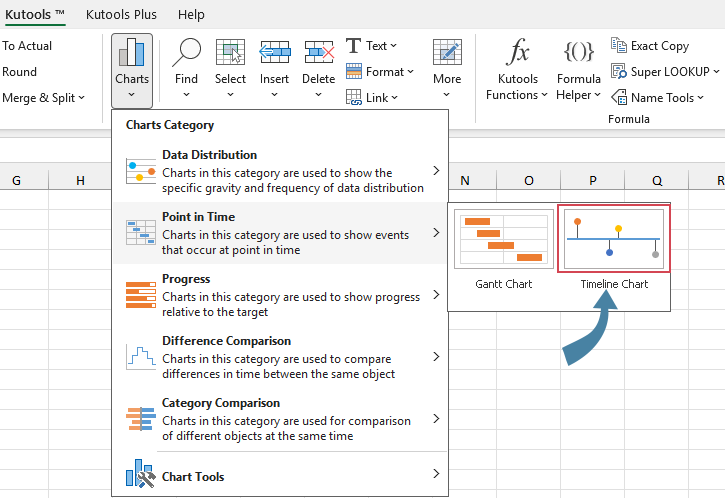Open the Insert dropdown arrow
This screenshot has height=498, width=725.
(x=275, y=94)
